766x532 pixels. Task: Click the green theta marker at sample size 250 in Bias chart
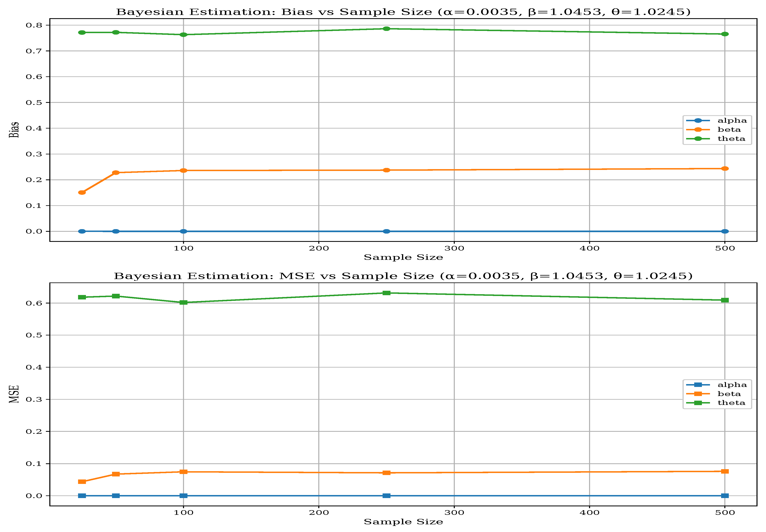pos(386,29)
